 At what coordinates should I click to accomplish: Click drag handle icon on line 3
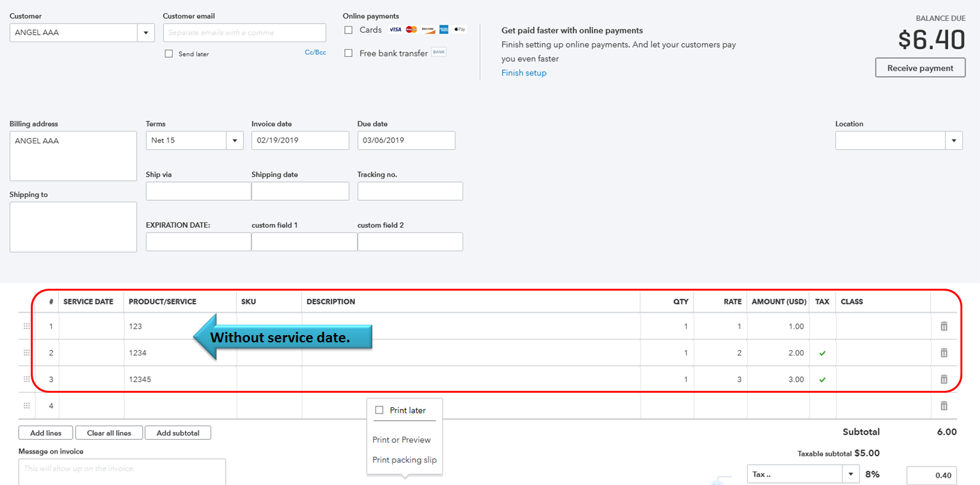click(x=27, y=379)
